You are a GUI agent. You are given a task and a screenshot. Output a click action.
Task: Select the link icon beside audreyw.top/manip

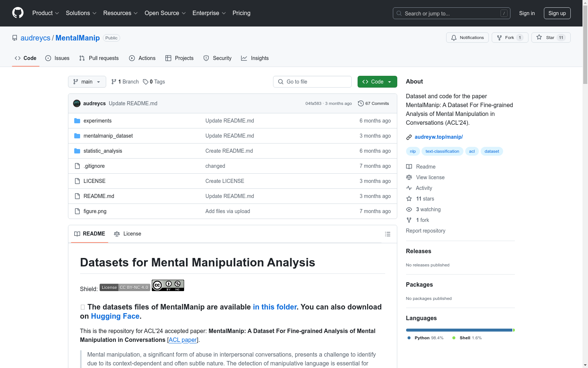409,137
